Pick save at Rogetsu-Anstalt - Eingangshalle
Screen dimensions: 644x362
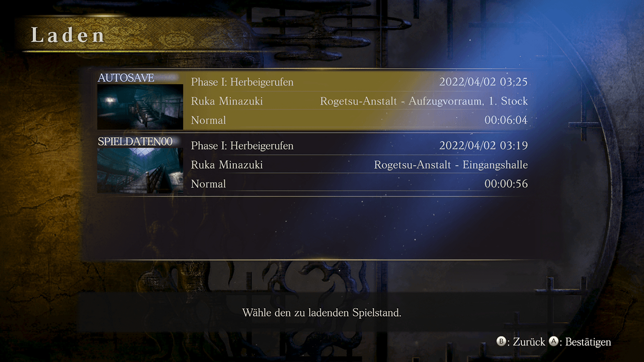(x=451, y=165)
